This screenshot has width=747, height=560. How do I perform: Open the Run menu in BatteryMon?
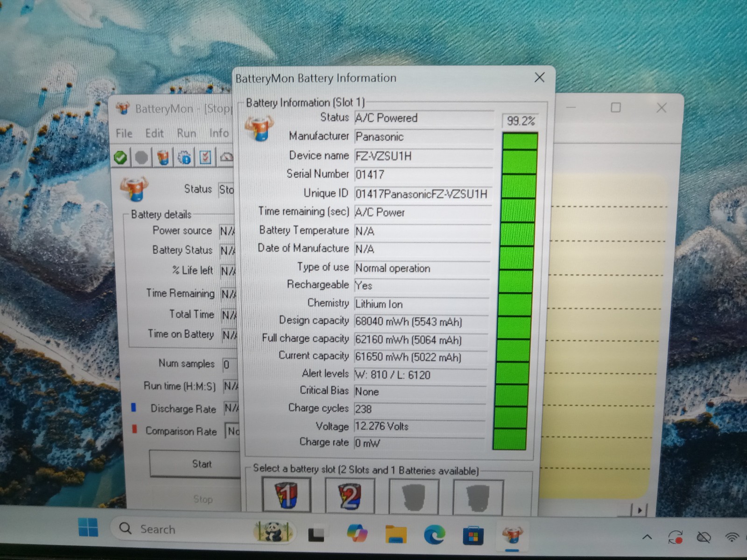click(186, 133)
